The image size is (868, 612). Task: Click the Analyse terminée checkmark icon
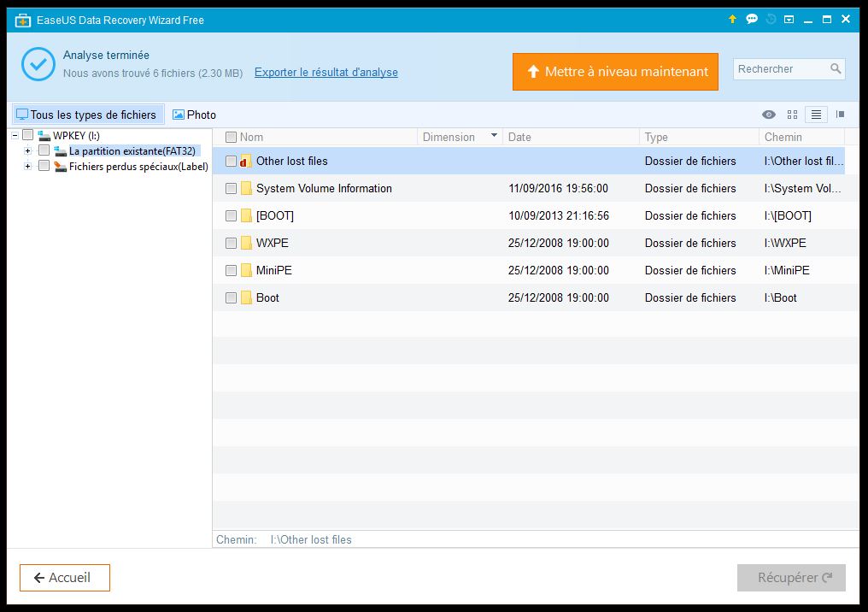point(38,64)
